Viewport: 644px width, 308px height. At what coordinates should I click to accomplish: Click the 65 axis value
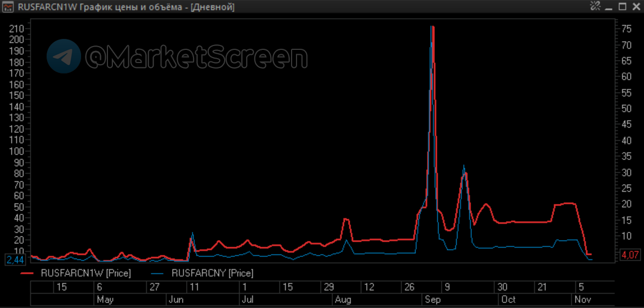[626, 61]
